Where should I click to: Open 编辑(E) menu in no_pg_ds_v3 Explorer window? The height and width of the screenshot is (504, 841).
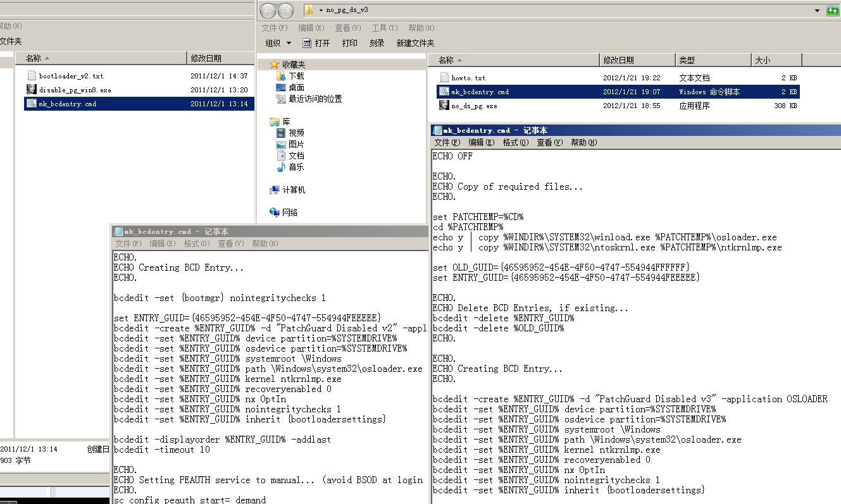pyautogui.click(x=311, y=28)
